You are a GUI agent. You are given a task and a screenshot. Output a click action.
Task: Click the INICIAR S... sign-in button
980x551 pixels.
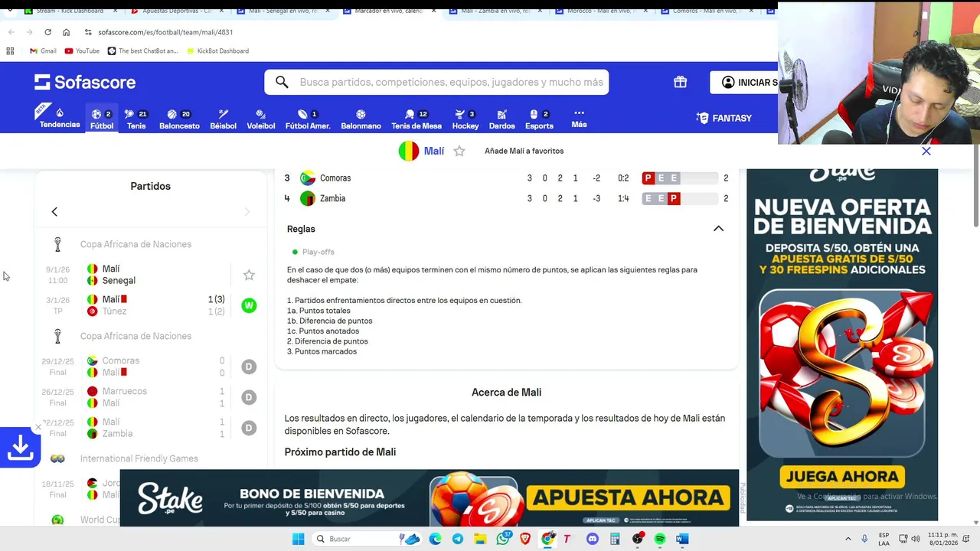(x=743, y=82)
